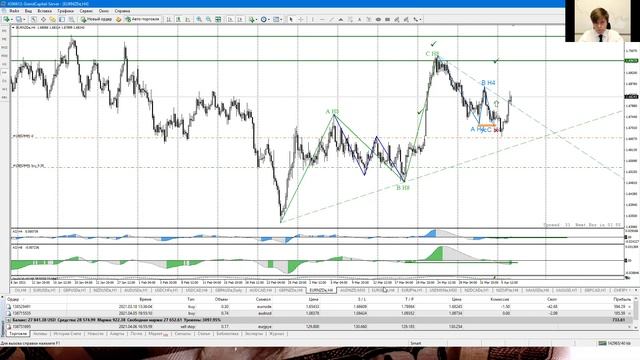The image size is (640, 360).
Task: Open the Журнал terminal tab
Action: (276, 334)
